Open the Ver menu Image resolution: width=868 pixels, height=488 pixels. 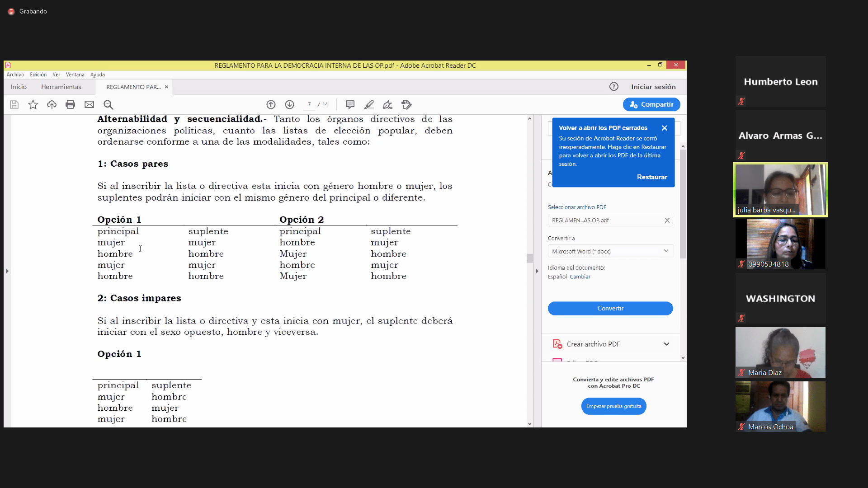click(57, 75)
